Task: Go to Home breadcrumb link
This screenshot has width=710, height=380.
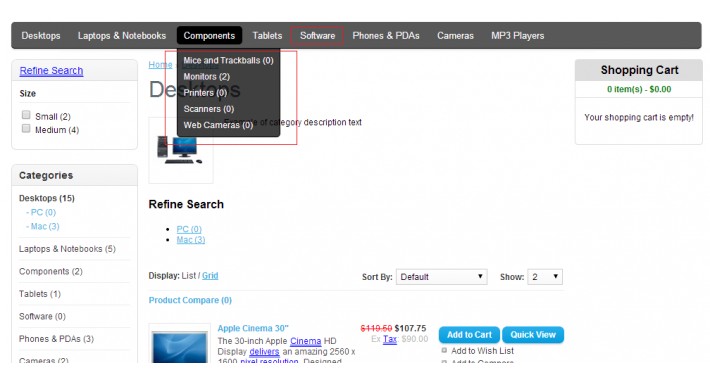Action: pyautogui.click(x=160, y=65)
